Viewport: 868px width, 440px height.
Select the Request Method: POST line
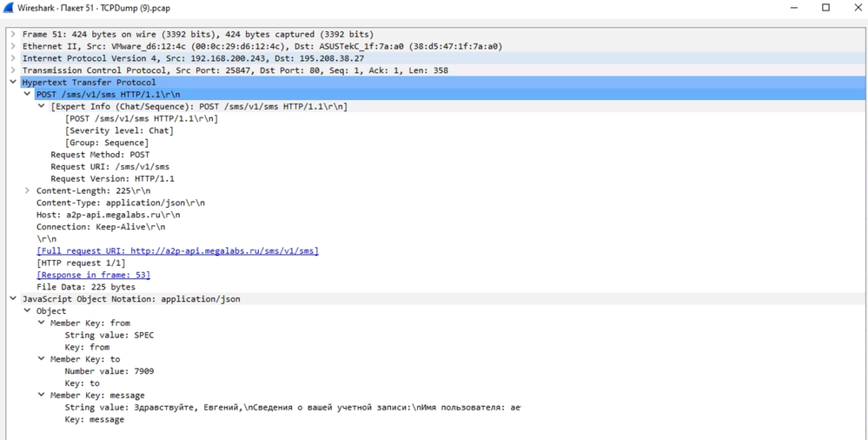[100, 155]
